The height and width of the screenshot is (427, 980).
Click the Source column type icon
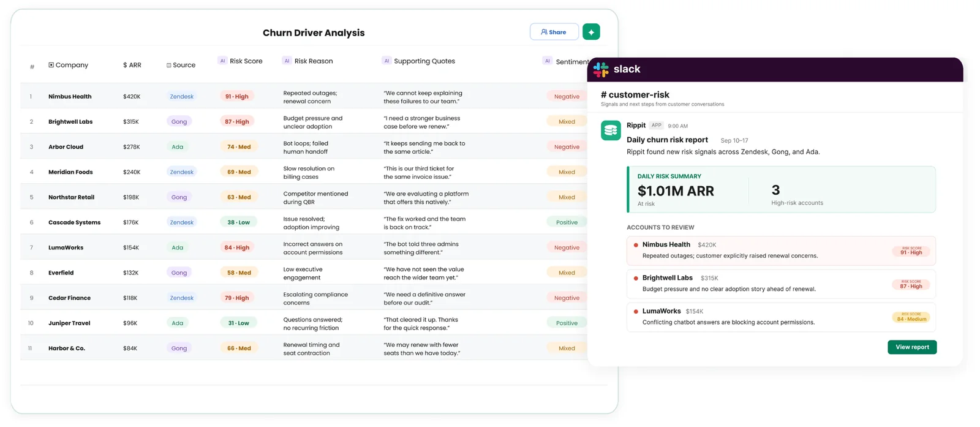169,65
